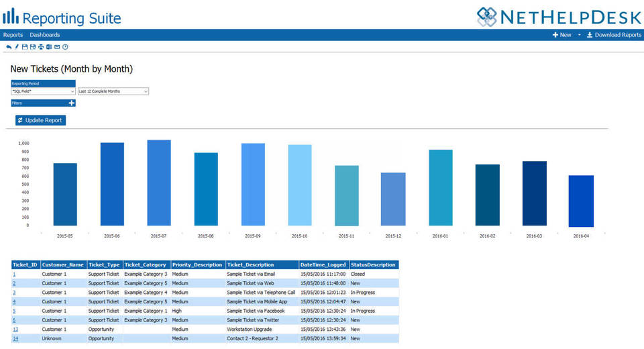Image resolution: width=644 pixels, height=349 pixels.
Task: Open ticket ID 13 link
Action: click(x=15, y=330)
